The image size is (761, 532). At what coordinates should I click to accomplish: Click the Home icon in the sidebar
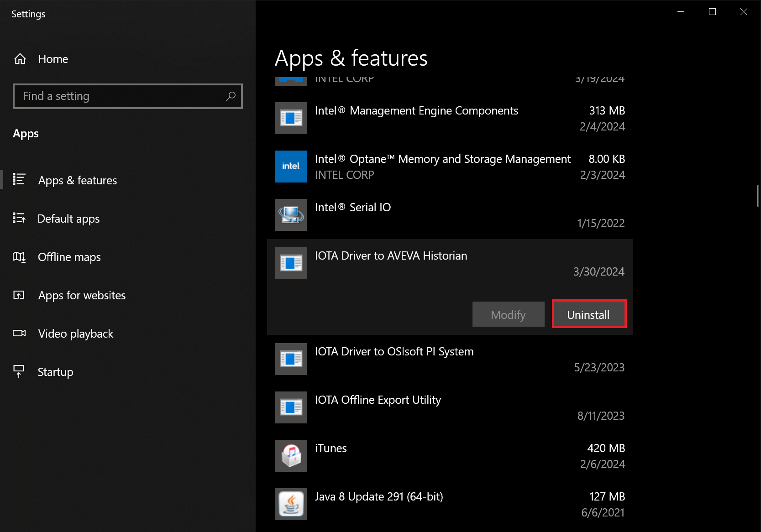[20, 59]
